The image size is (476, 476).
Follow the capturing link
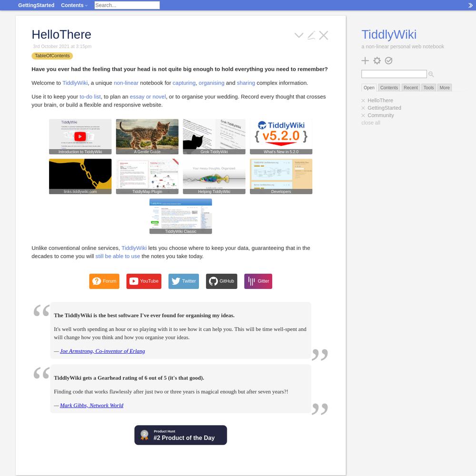click(x=184, y=83)
